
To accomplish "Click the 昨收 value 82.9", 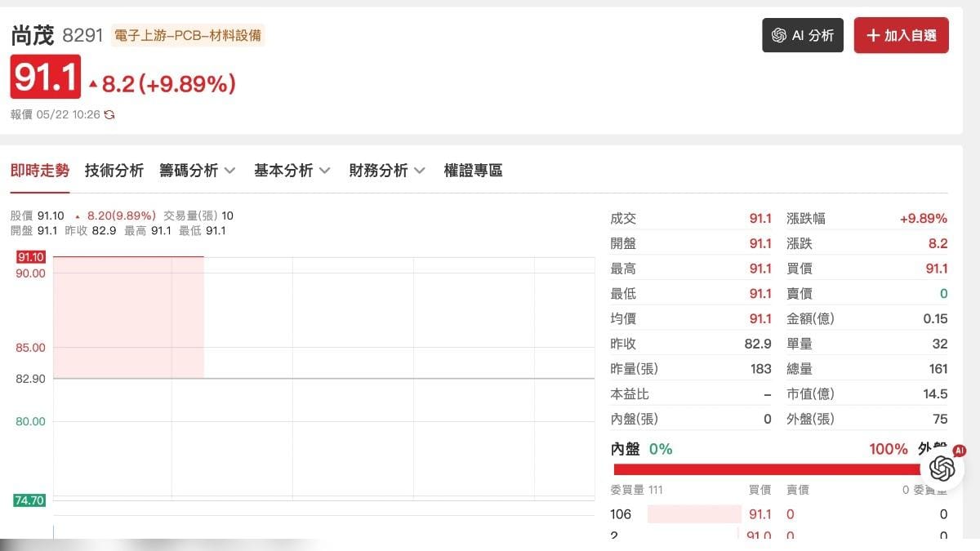I will (x=758, y=344).
